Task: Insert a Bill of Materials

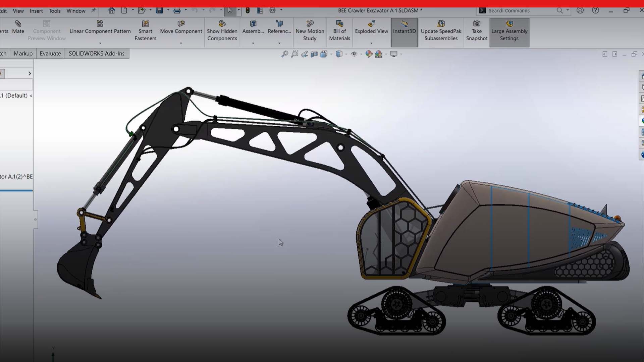Action: click(339, 30)
